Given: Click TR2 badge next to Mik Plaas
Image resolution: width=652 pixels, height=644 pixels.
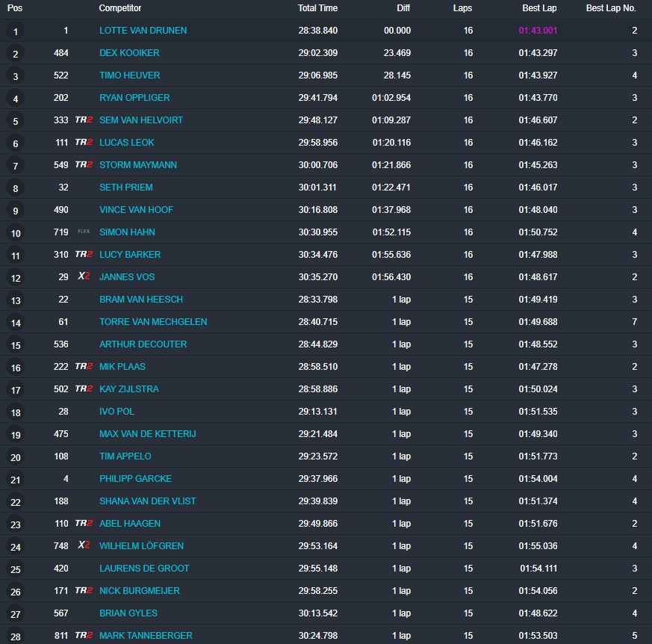Looking at the screenshot, I should 84,367.
